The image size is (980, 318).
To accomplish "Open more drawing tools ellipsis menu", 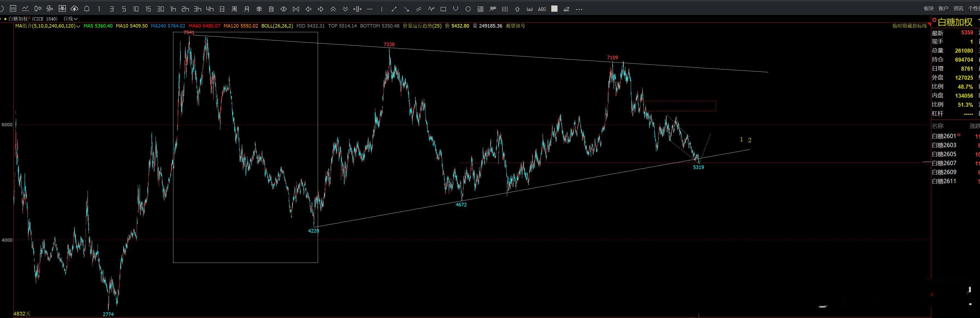I will click(579, 9).
